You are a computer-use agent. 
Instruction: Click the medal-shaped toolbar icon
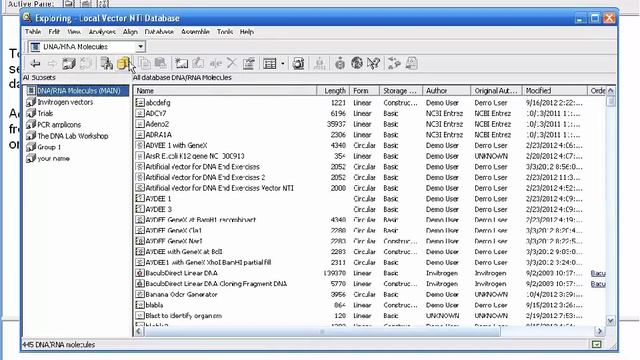click(x=340, y=63)
